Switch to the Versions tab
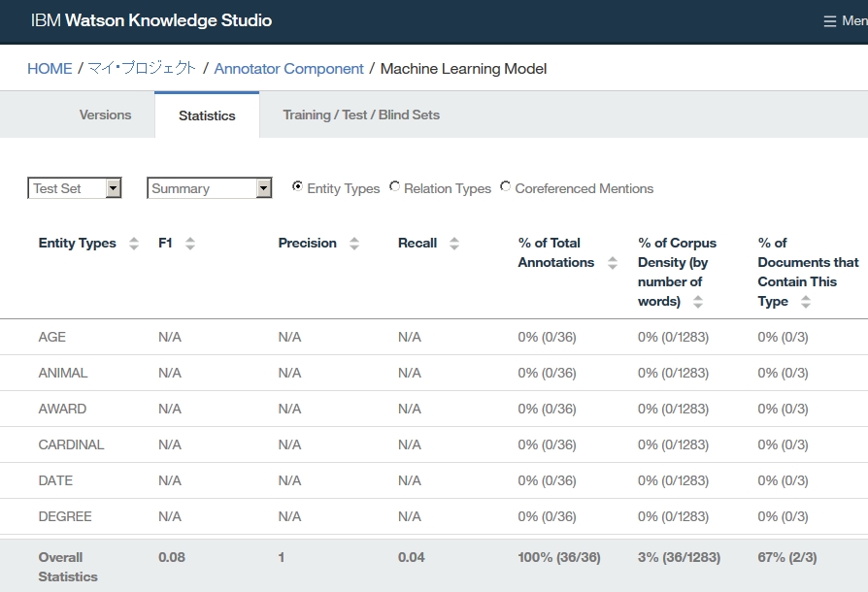 (x=105, y=115)
